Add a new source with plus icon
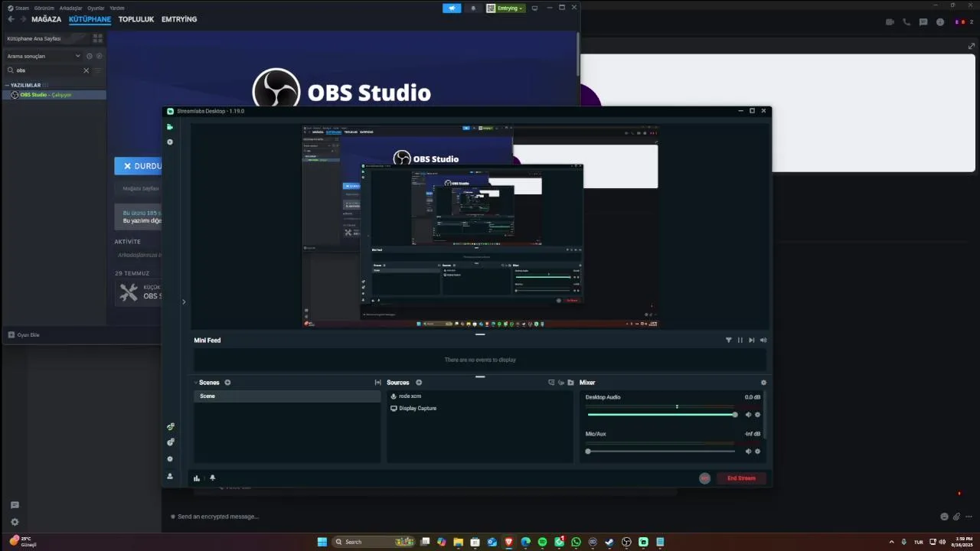Image resolution: width=980 pixels, height=551 pixels. [x=419, y=383]
